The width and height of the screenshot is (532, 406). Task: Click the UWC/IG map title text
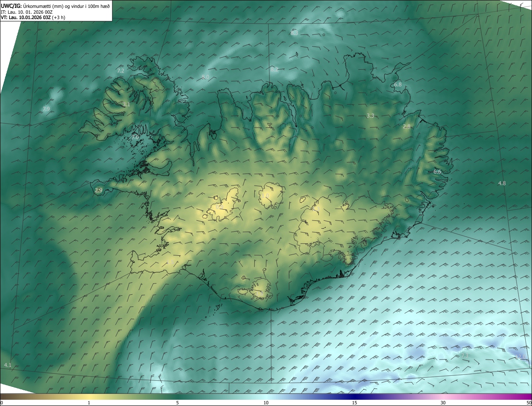[x=55, y=6]
